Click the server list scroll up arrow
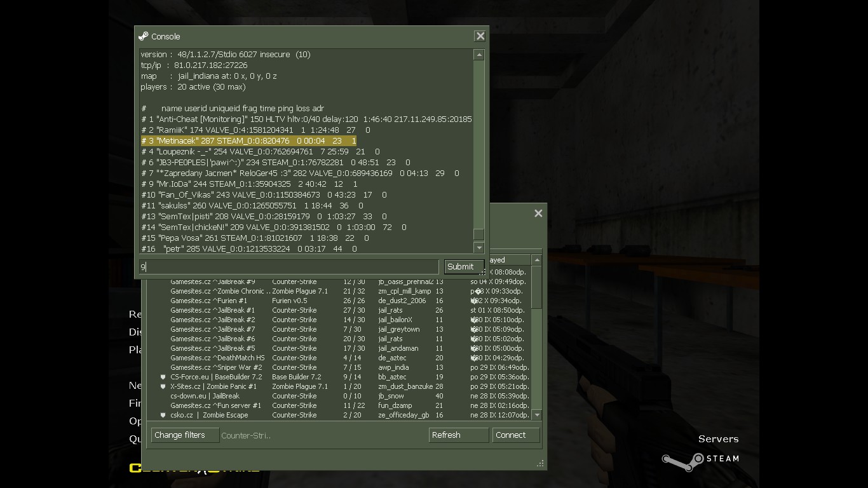Viewport: 868px width, 488px height. (x=537, y=260)
